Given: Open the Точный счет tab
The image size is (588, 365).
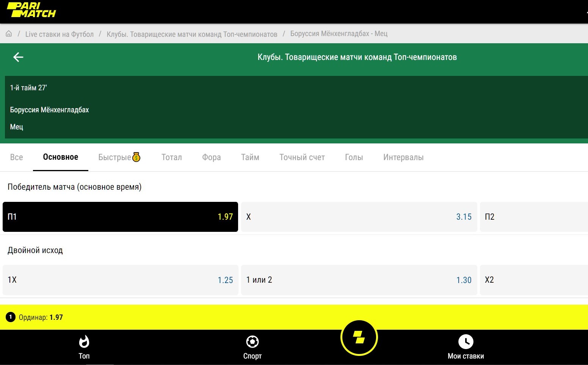Looking at the screenshot, I should (302, 157).
